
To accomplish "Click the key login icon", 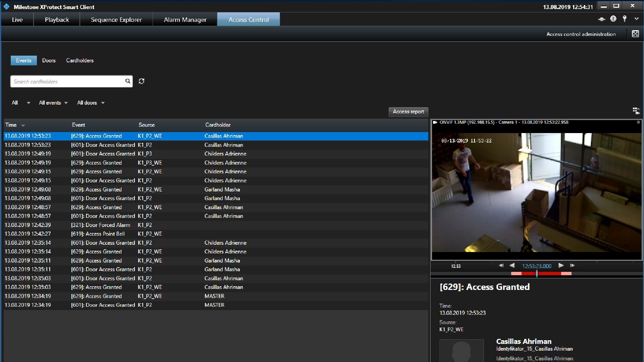I will click(x=625, y=19).
